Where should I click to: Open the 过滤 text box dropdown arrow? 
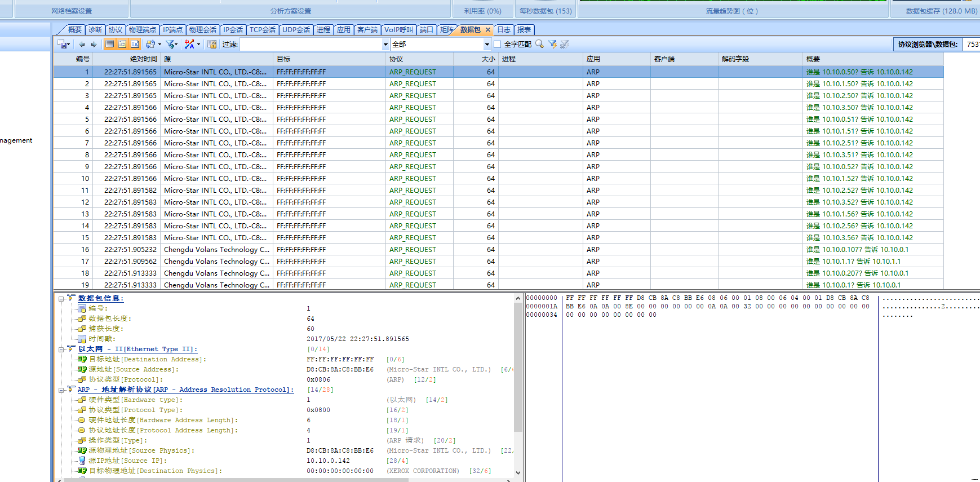[x=385, y=44]
